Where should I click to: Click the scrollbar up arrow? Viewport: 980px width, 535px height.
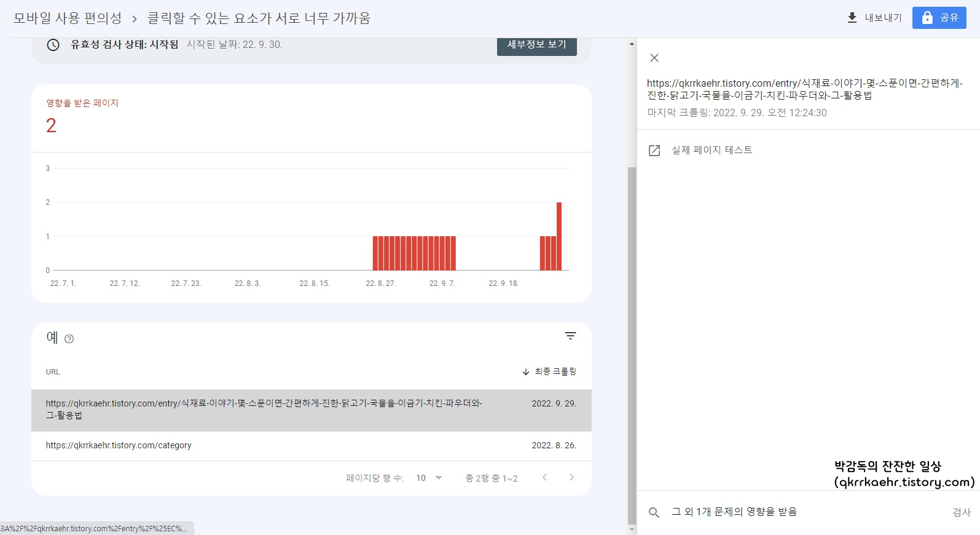pos(632,44)
